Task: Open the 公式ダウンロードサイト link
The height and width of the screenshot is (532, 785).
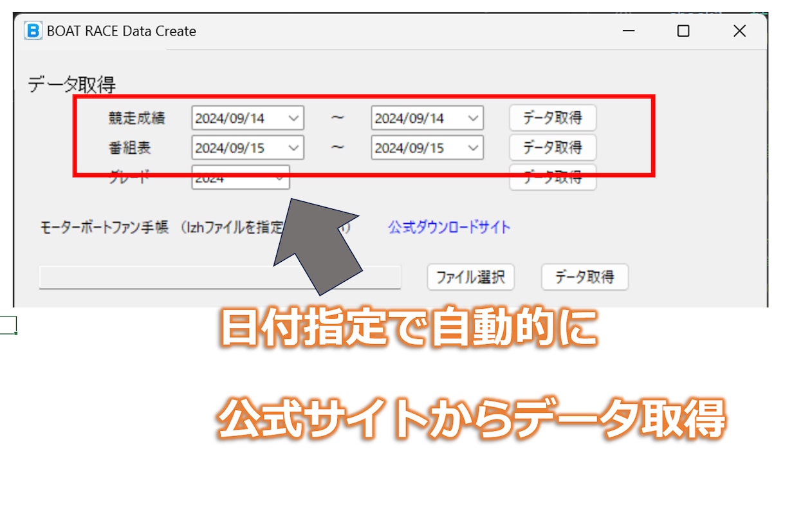Action: pyautogui.click(x=449, y=227)
